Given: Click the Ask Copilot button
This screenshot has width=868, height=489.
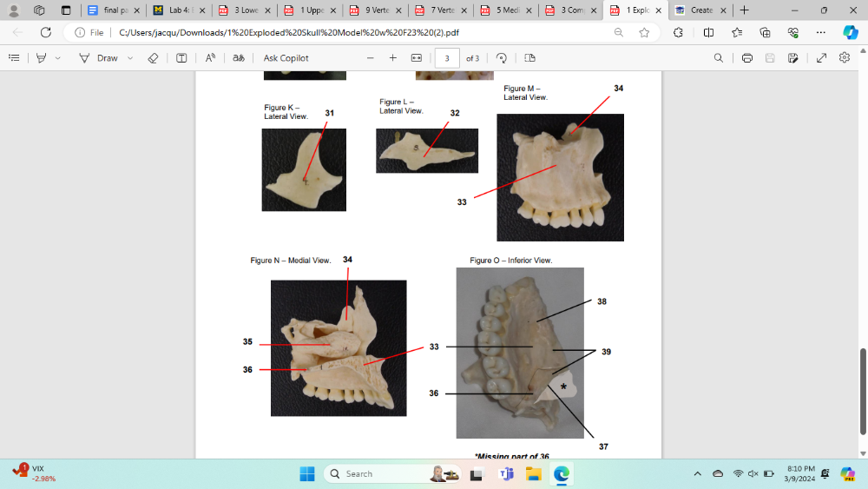Looking at the screenshot, I should click(x=286, y=58).
